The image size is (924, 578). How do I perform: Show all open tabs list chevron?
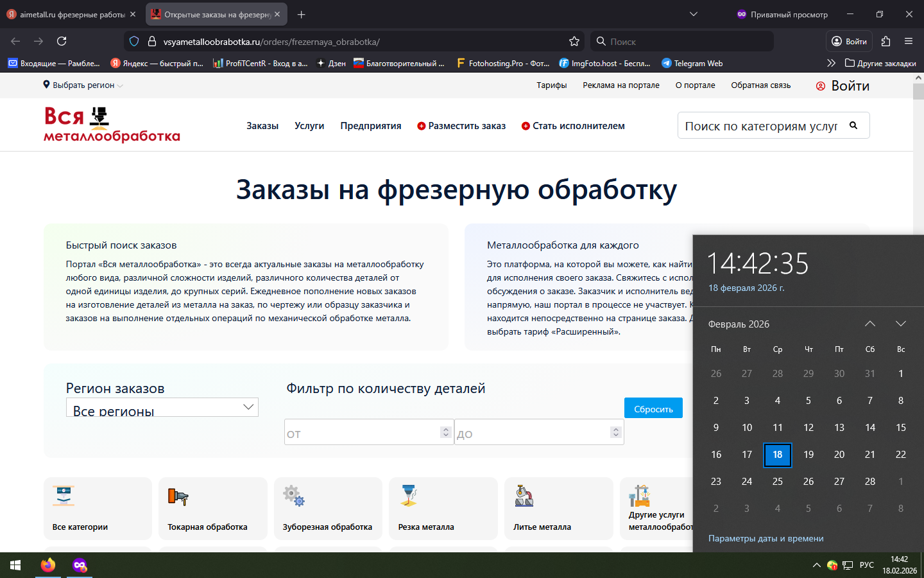tap(693, 14)
